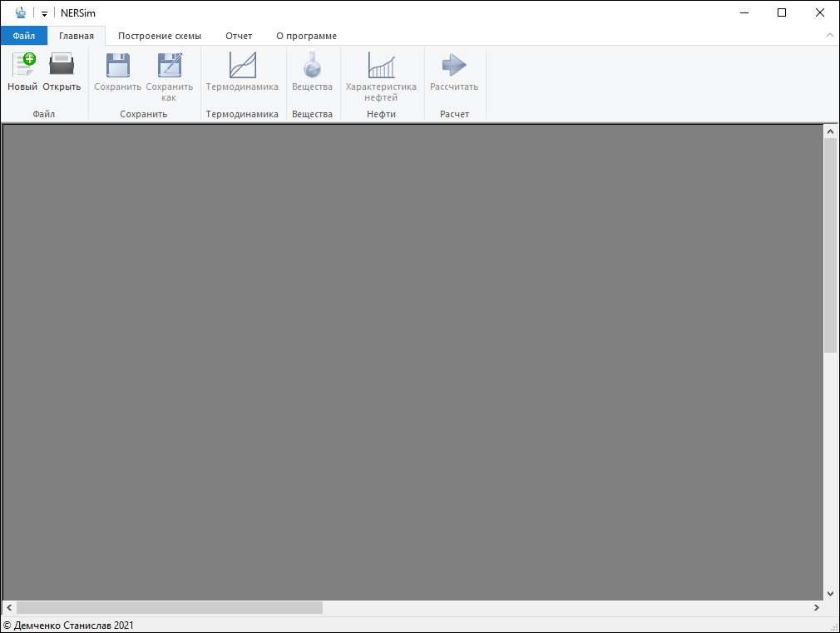Click the NERSim application icon in title bar

(x=20, y=12)
